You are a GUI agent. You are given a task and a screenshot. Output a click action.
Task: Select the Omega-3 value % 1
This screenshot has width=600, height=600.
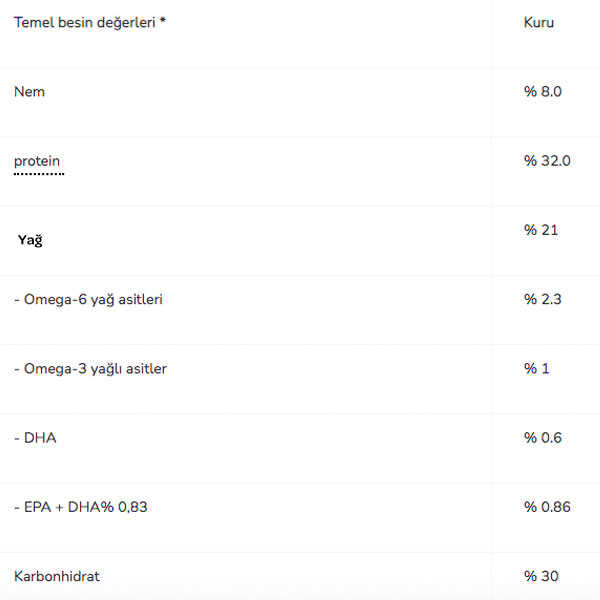click(x=537, y=369)
